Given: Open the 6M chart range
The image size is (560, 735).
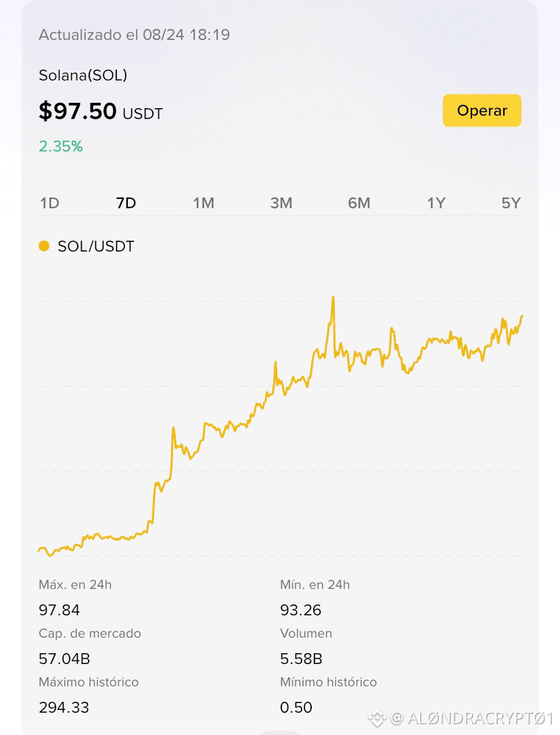Looking at the screenshot, I should click(359, 203).
